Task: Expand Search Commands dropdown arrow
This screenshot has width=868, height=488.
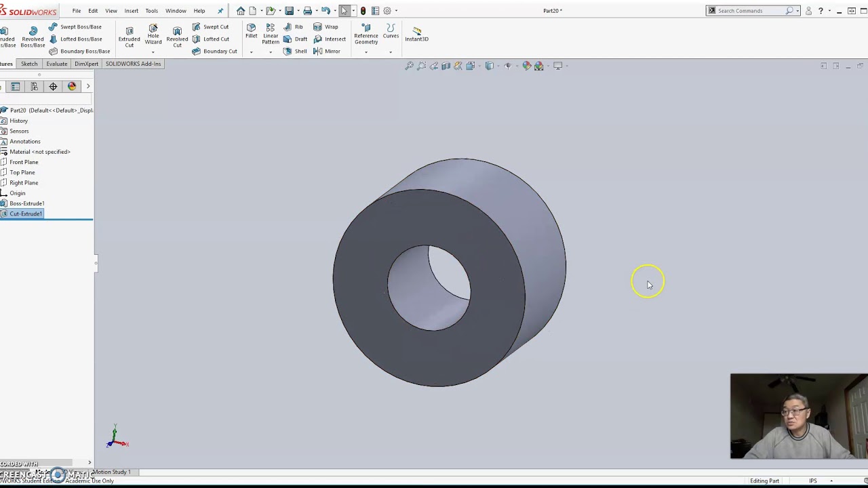Action: [797, 11]
